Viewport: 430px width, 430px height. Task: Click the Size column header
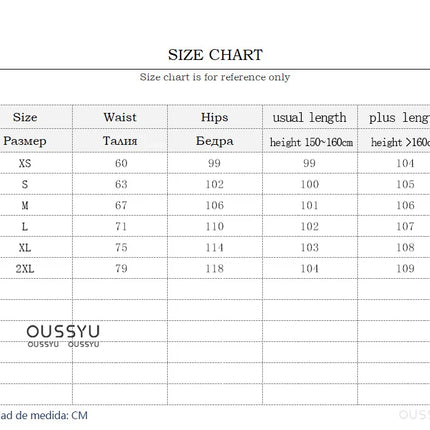pyautogui.click(x=25, y=117)
